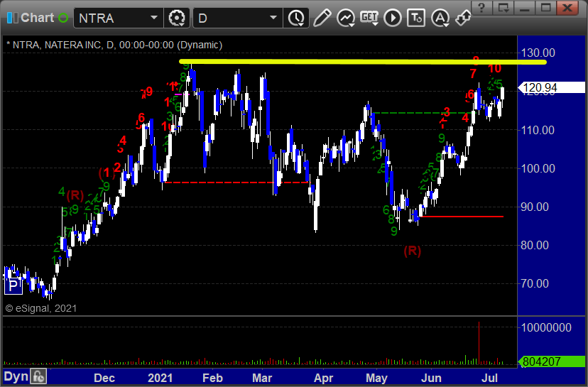
Task: Click the green circle link indicator
Action: tap(63, 18)
